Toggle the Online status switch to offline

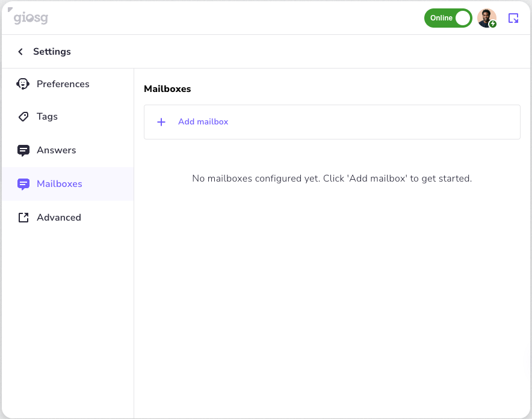(448, 18)
